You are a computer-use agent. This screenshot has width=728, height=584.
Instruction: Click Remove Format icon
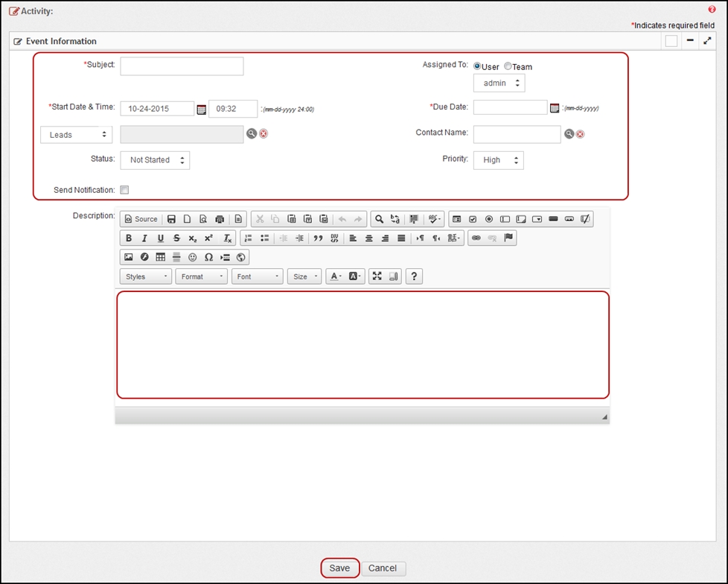(228, 238)
